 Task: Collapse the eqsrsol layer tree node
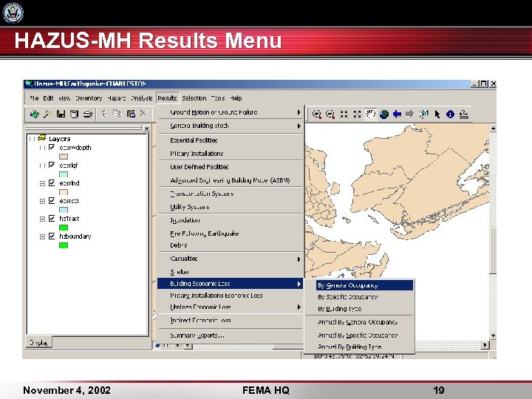(x=42, y=201)
